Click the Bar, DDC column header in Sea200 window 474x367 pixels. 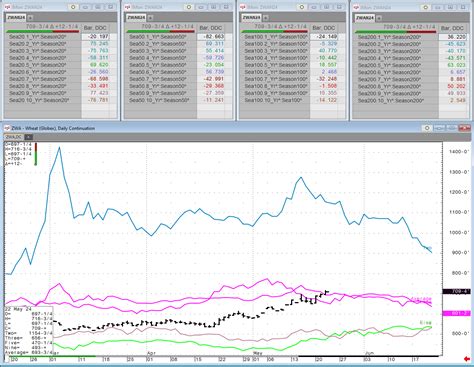click(x=452, y=28)
